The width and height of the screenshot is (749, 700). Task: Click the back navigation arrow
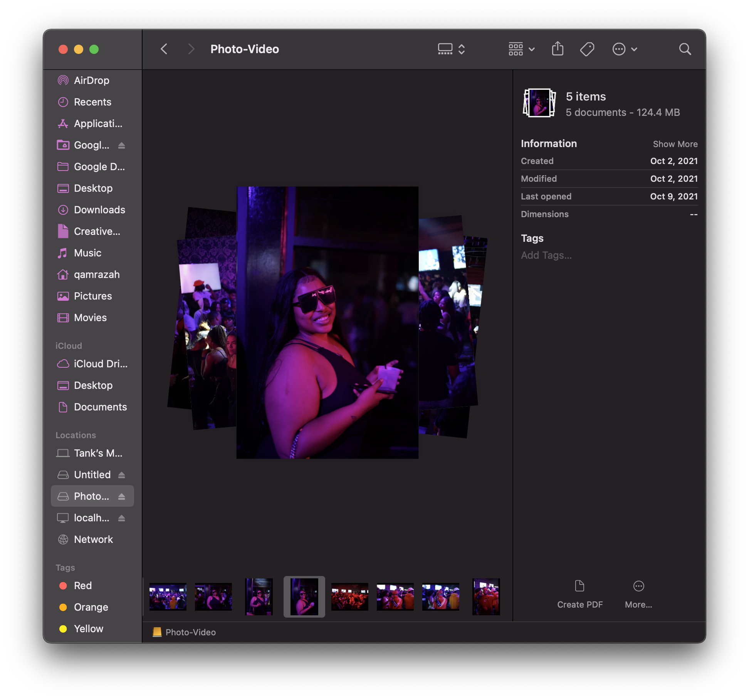tap(164, 49)
